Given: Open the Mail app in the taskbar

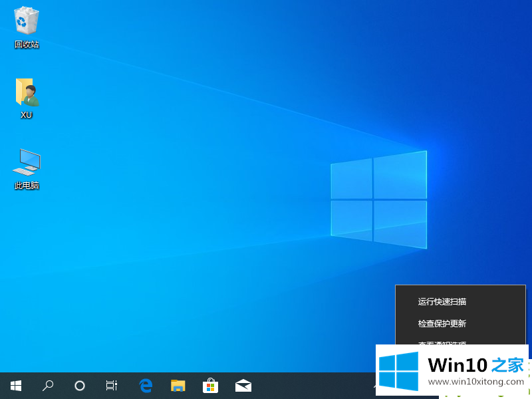Looking at the screenshot, I should coord(243,386).
